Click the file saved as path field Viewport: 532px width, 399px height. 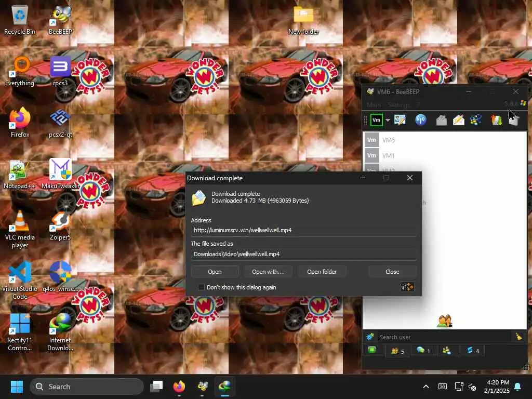pyautogui.click(x=303, y=254)
